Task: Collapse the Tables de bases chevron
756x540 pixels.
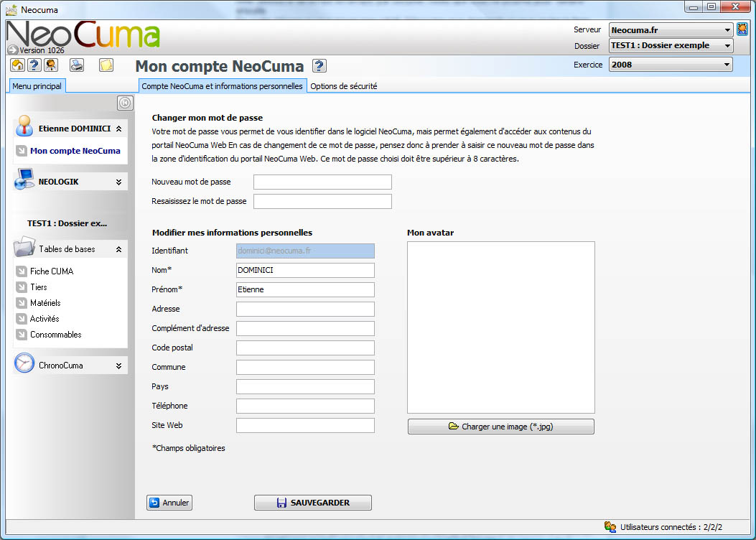Action: pos(118,249)
